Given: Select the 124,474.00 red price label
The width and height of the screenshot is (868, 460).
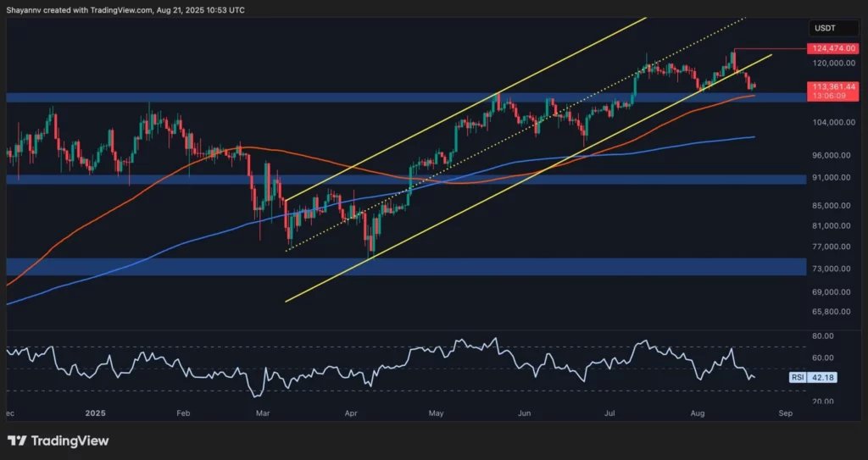Looking at the screenshot, I should (835, 49).
